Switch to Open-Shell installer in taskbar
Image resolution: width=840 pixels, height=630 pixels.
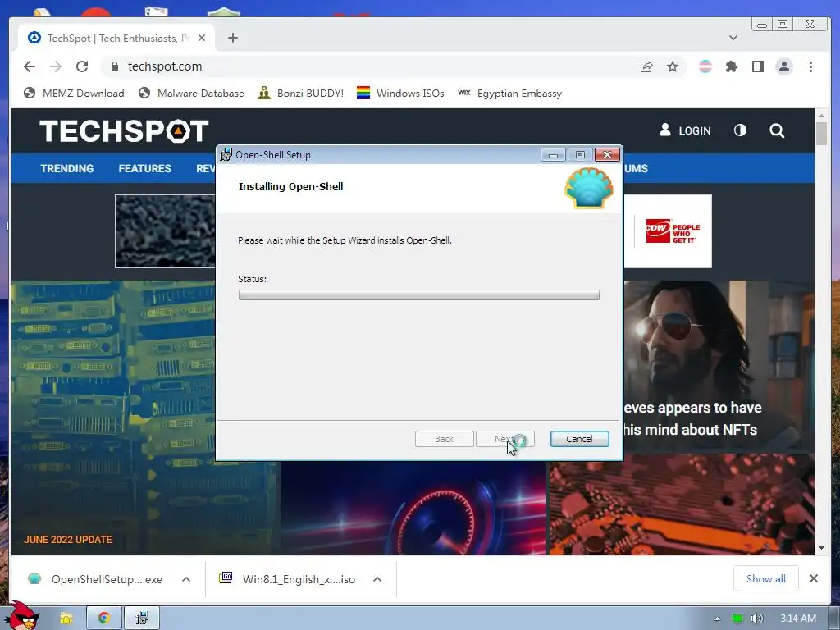(x=142, y=619)
